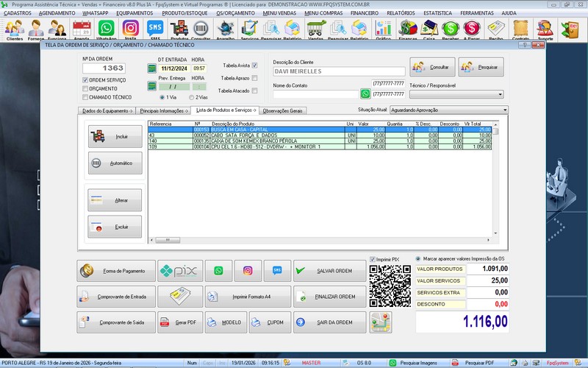Open the Fornecedores toolbar icon
Image resolution: width=588 pixels, height=368 pixels.
pyautogui.click(x=36, y=29)
